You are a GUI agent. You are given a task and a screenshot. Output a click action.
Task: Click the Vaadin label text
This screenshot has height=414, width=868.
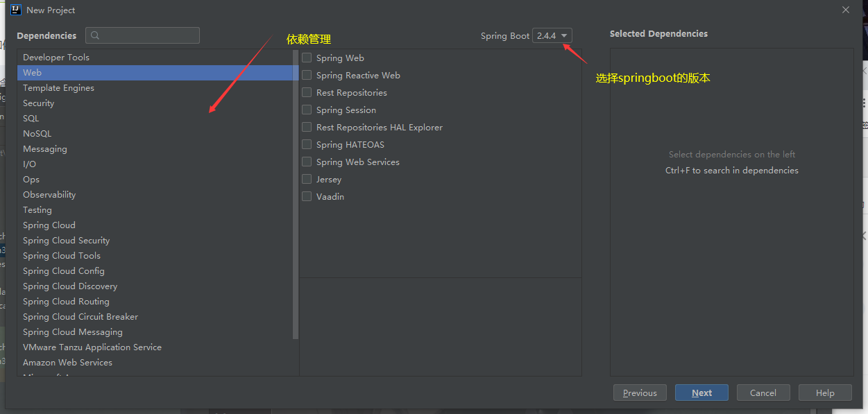330,197
